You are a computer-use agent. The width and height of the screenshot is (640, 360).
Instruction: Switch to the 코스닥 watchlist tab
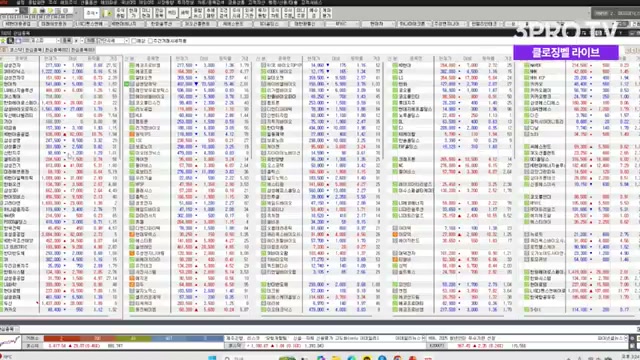tap(15, 50)
